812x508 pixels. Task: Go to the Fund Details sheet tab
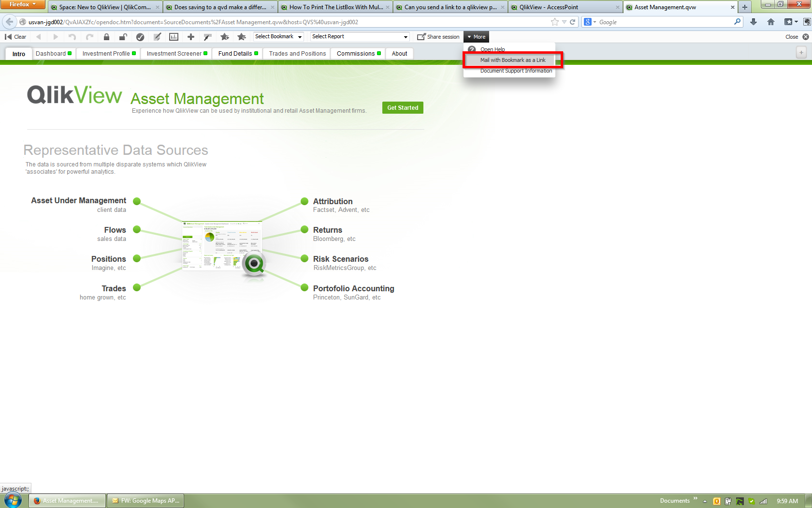(x=238, y=54)
